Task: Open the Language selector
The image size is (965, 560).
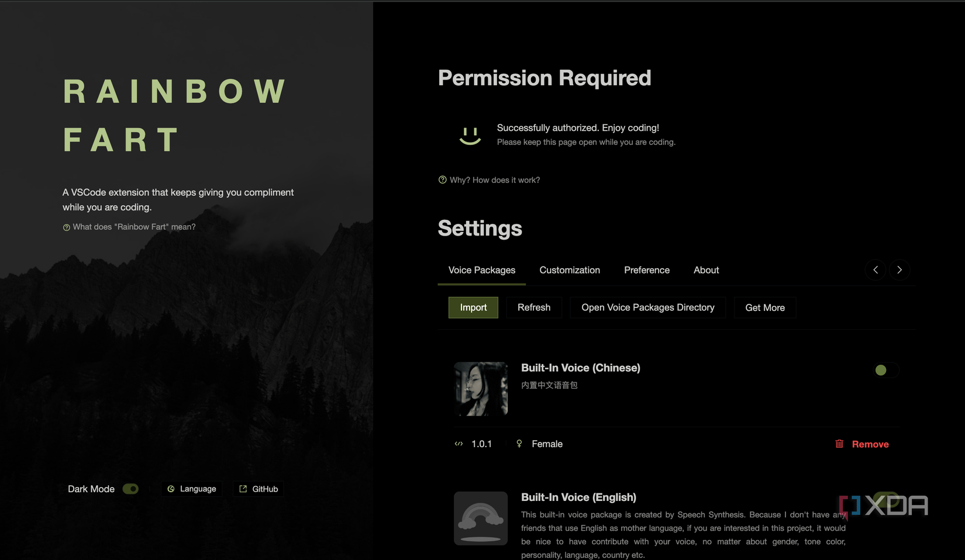Action: (192, 489)
